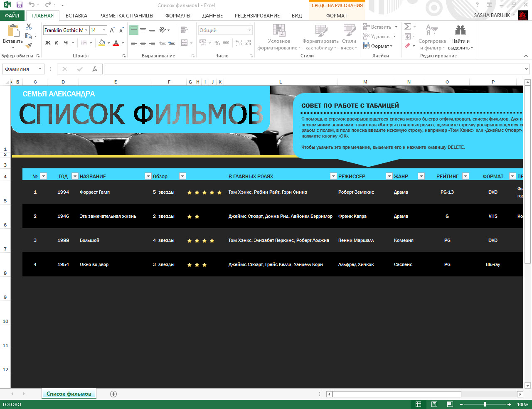The width and height of the screenshot is (532, 409).
Task: Open the НАЗВАНИЕ column filter dropdown
Action: pos(148,176)
